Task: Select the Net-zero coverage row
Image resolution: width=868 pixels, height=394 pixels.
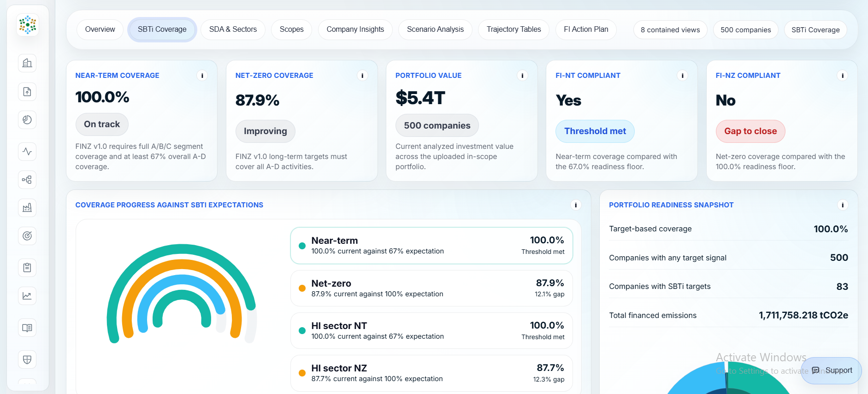Action: coord(431,288)
